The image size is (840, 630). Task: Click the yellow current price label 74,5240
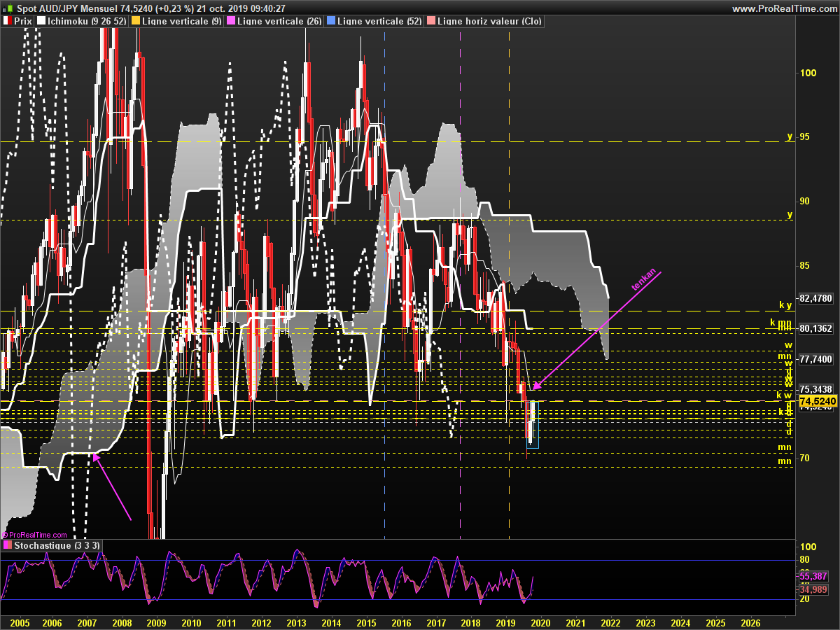[817, 401]
